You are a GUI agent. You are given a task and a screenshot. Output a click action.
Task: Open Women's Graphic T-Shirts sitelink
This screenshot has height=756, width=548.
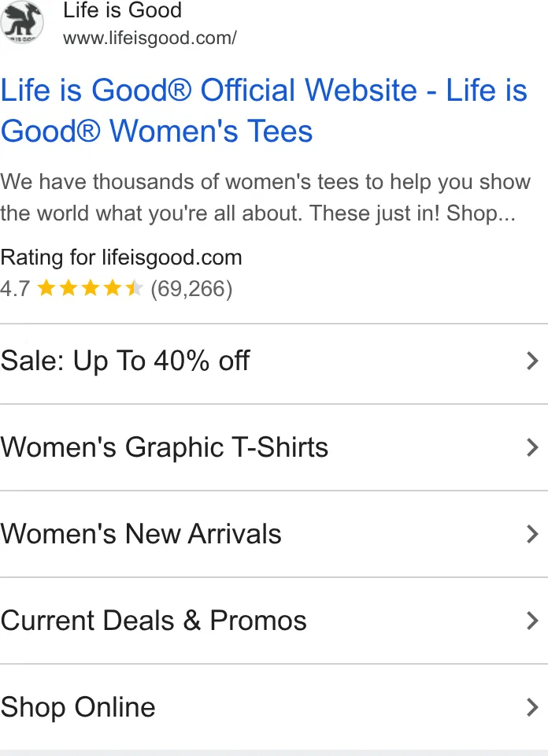(x=274, y=447)
